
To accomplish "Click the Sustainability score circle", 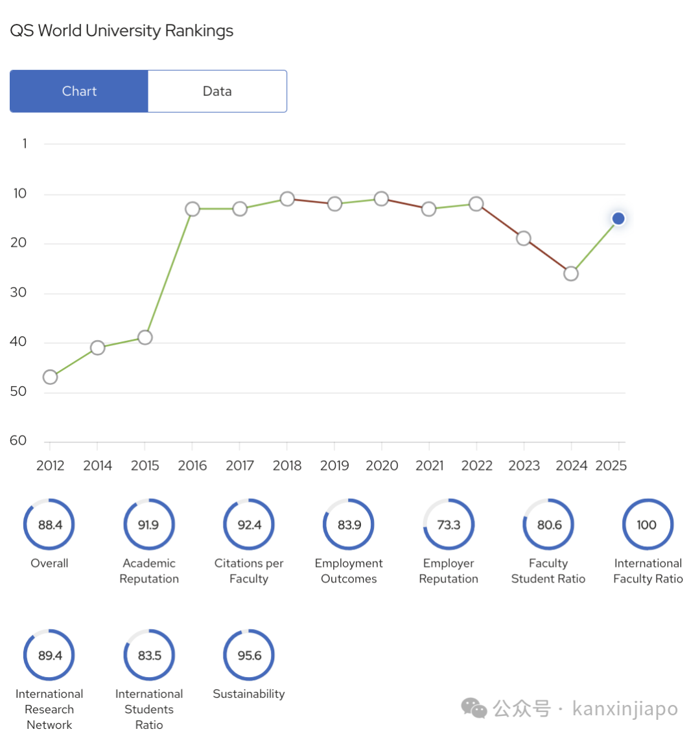I will pos(249,654).
